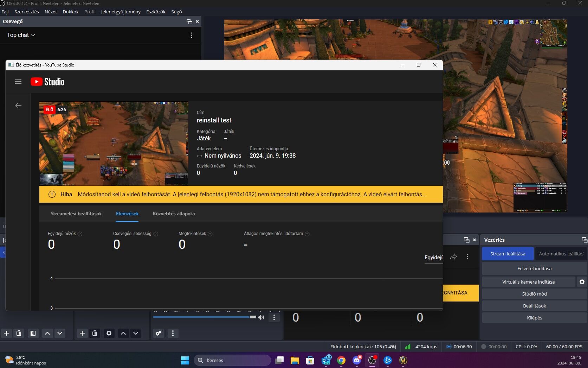The image size is (588, 368).
Task: Open File Explorer from taskbar
Action: click(295, 360)
